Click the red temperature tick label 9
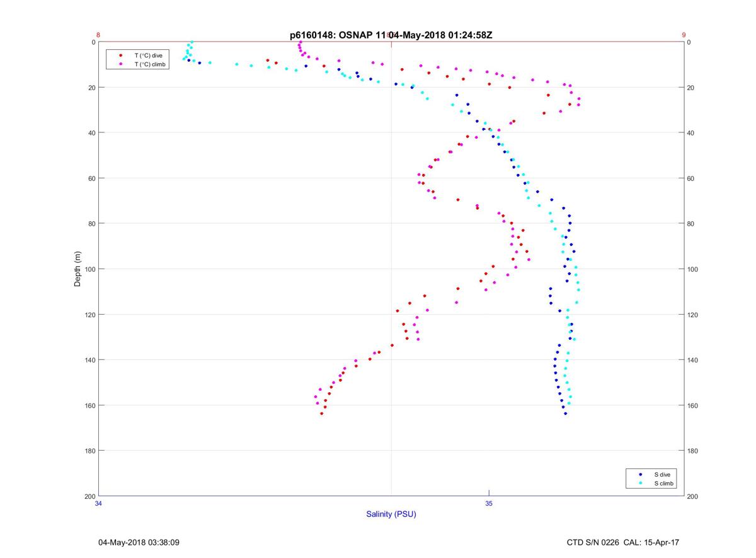Image resolution: width=756 pixels, height=558 pixels. click(684, 35)
